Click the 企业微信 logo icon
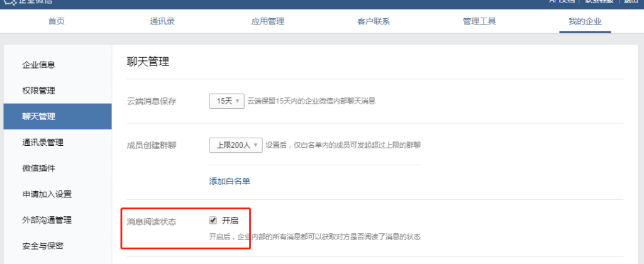This screenshot has width=644, height=264. tap(9, 1)
